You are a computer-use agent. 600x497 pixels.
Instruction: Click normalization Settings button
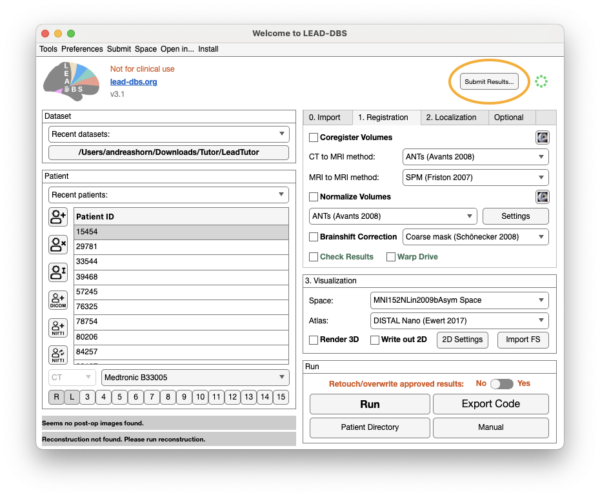coord(515,217)
